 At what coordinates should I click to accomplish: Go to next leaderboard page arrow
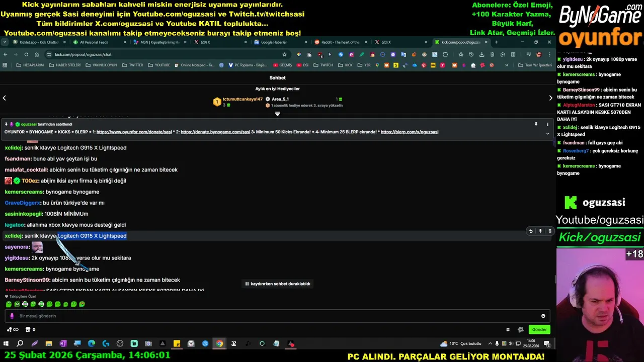tap(550, 98)
